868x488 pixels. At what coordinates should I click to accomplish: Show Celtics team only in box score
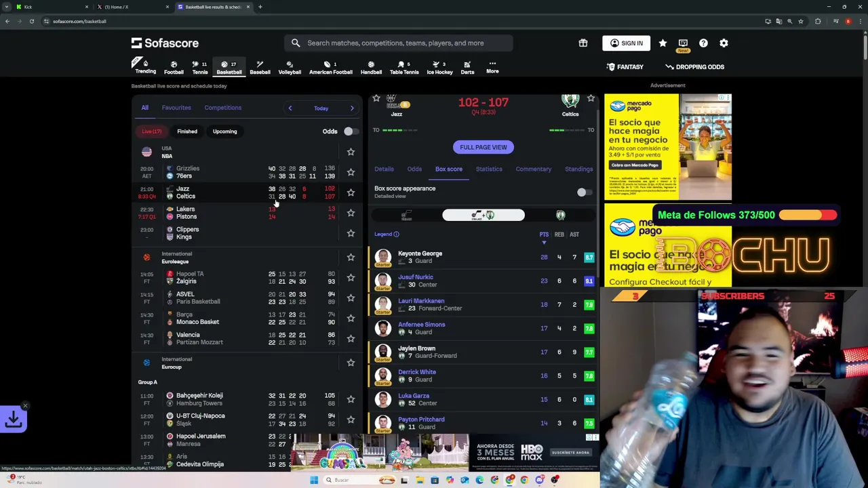point(560,216)
